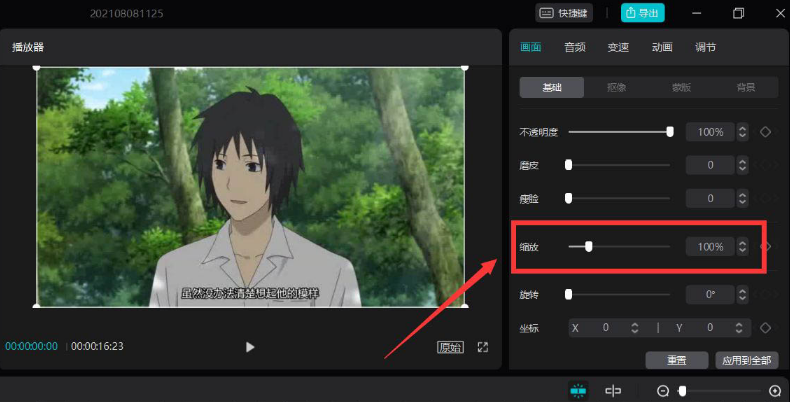Select the 抠像 sub-tab
Viewport: 790px width, 402px height.
(x=616, y=88)
